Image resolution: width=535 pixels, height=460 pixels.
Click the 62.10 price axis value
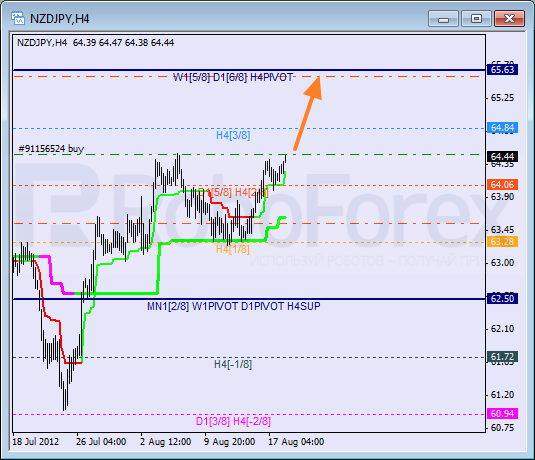[502, 329]
